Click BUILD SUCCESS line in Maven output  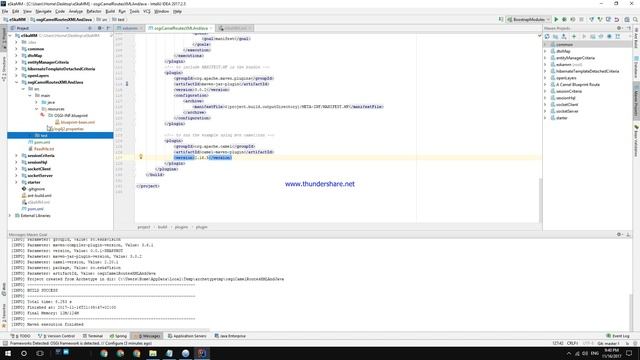(43, 290)
